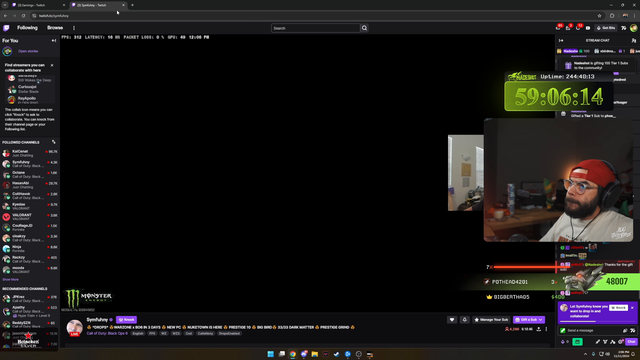Open the more options dots beside Browse
This screenshot has height=360, width=640.
pos(74,28)
